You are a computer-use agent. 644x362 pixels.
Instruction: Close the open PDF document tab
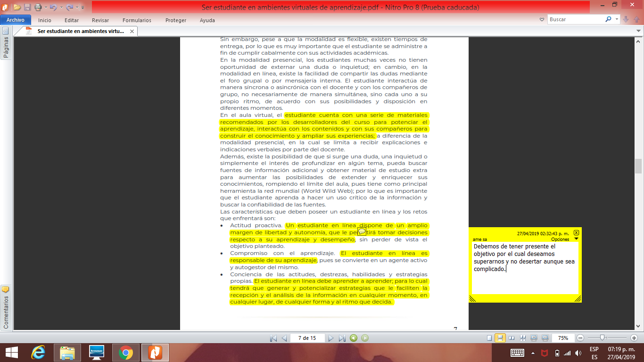(x=132, y=31)
